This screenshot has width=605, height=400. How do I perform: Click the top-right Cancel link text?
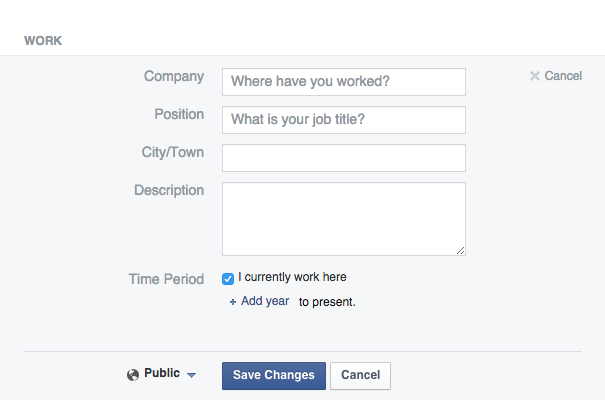pyautogui.click(x=563, y=76)
